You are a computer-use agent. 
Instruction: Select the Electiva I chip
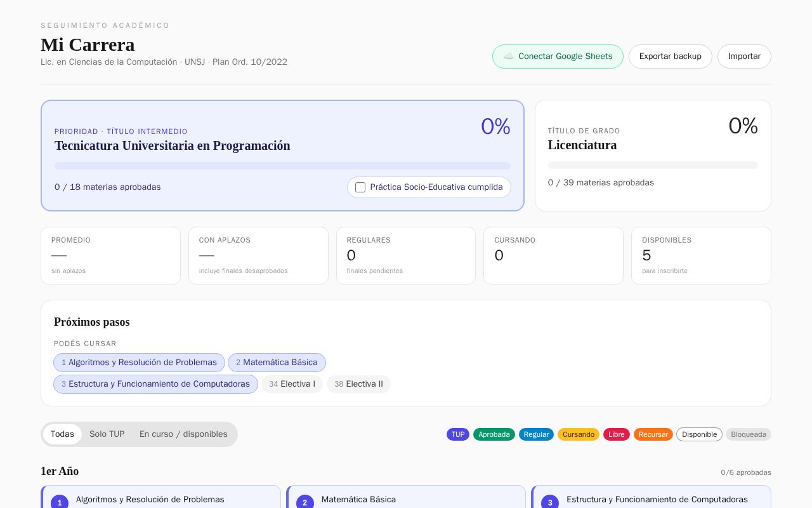click(x=292, y=384)
